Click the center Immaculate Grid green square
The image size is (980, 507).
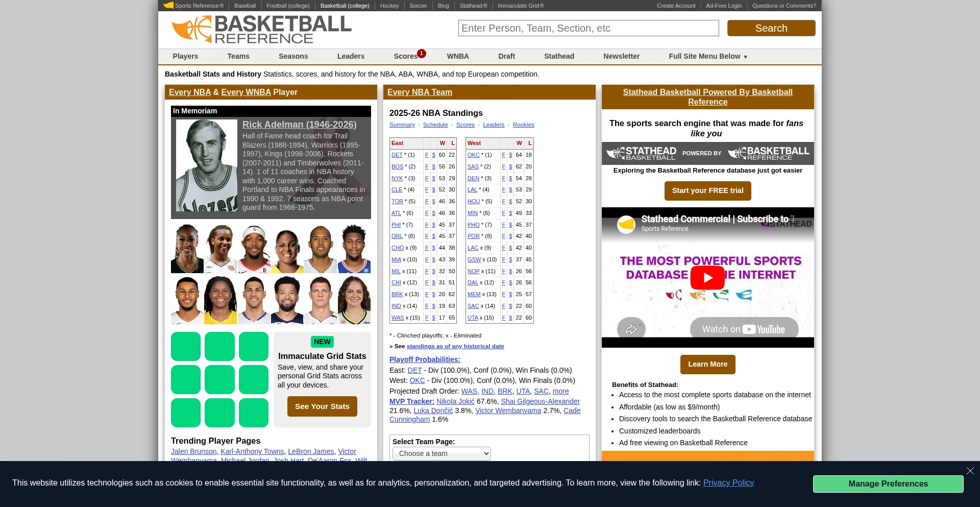(219, 379)
